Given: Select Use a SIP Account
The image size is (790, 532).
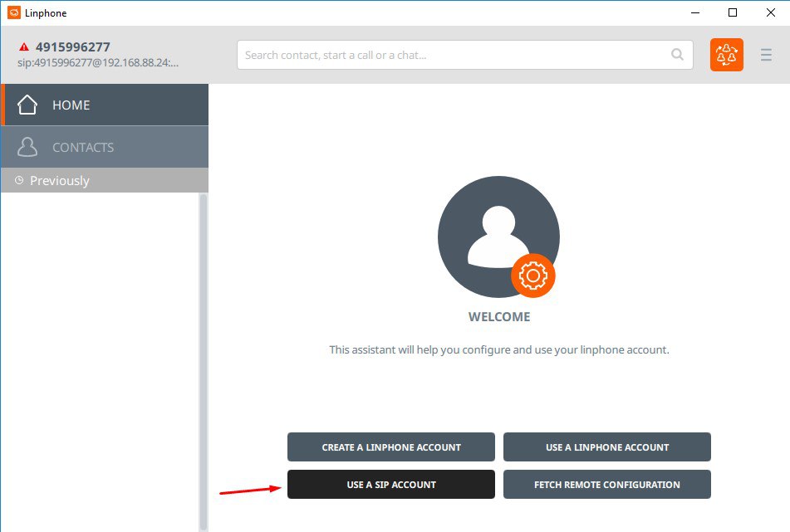Looking at the screenshot, I should pyautogui.click(x=391, y=484).
